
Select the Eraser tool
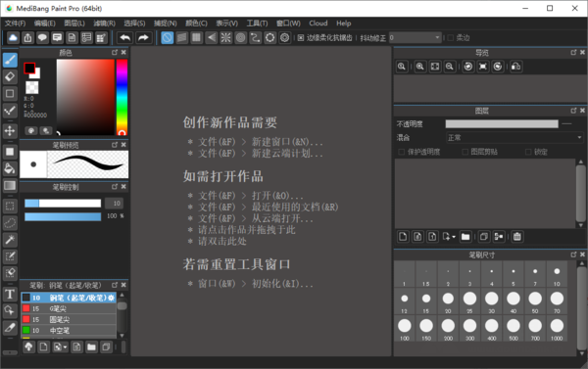click(x=10, y=76)
